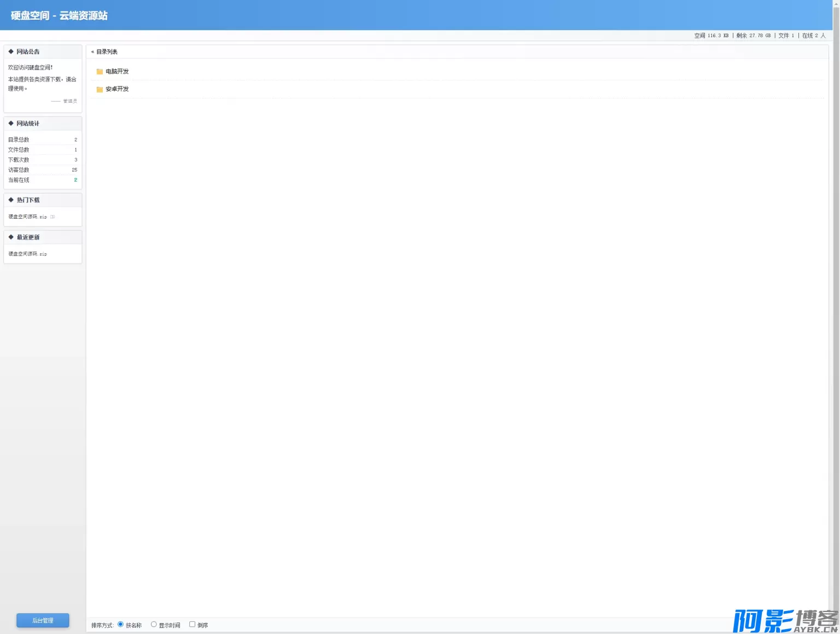Open the 后台管理 admin button
Viewport: 840px width, 634px height.
click(43, 620)
